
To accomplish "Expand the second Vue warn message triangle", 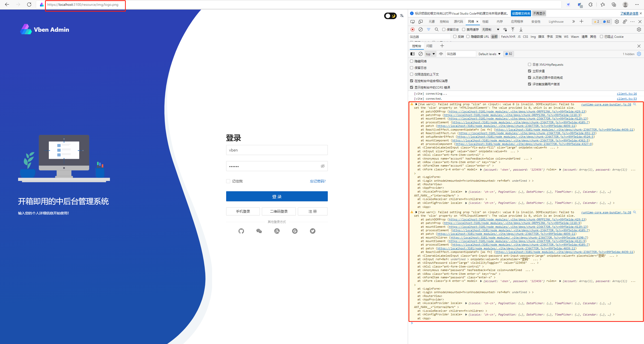I will coord(416,212).
